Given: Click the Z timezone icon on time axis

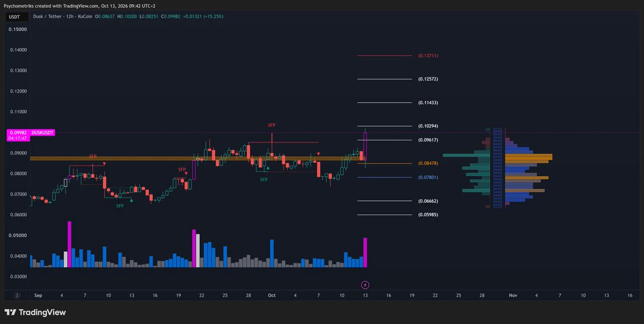Looking at the screenshot, I should [x=17, y=296].
